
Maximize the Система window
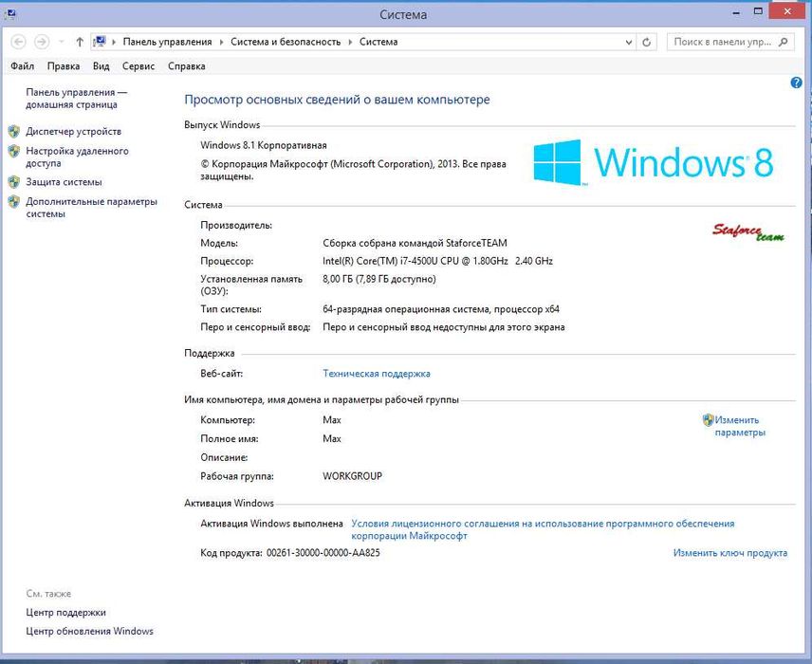tap(758, 11)
